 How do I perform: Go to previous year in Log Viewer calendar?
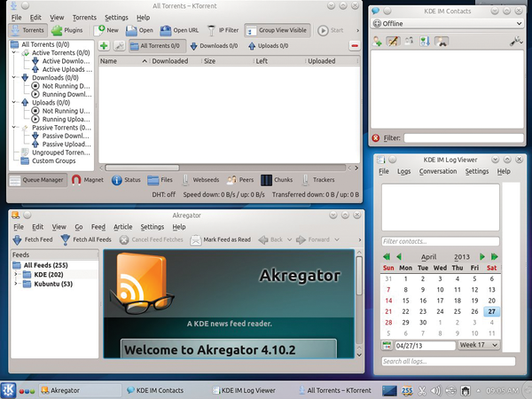387,257
